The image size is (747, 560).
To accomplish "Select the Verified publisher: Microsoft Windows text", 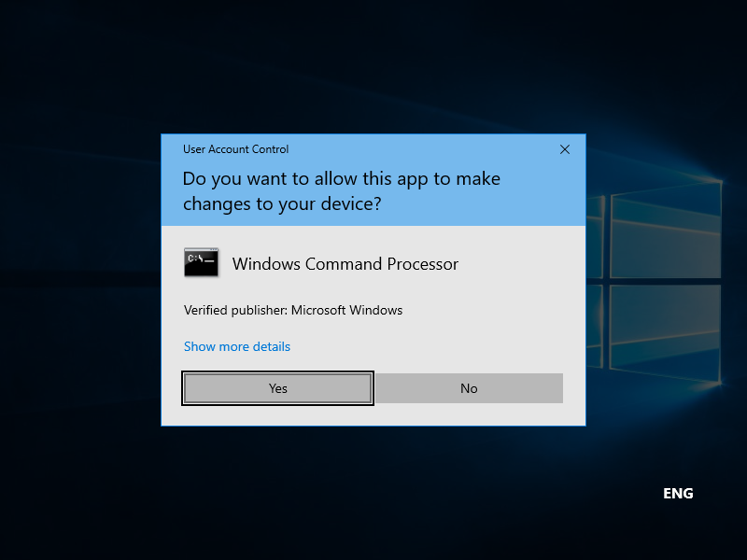I will [x=293, y=310].
